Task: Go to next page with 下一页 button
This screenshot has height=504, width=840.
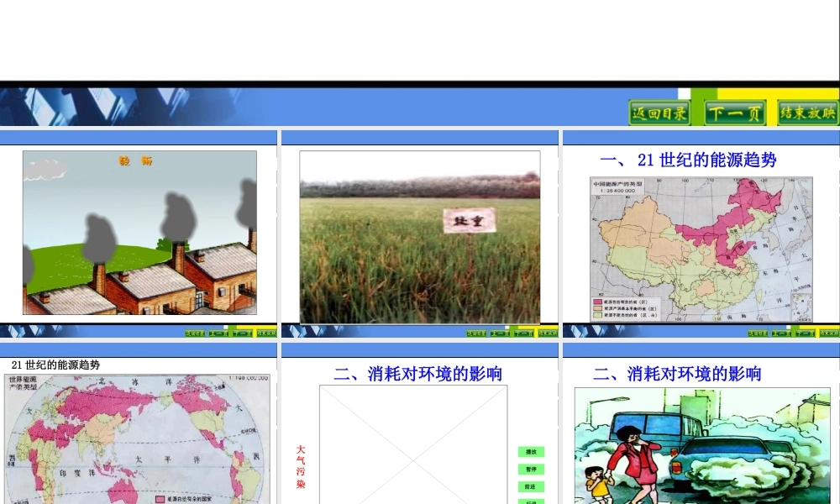Action: [x=734, y=113]
